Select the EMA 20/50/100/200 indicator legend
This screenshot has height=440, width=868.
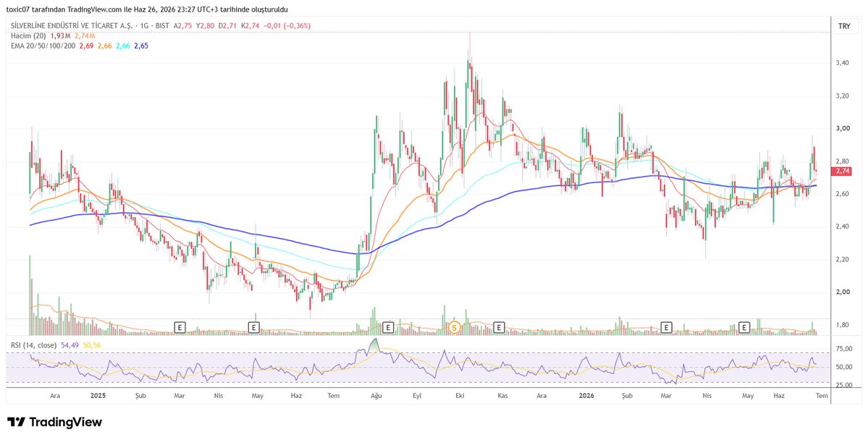(x=43, y=46)
